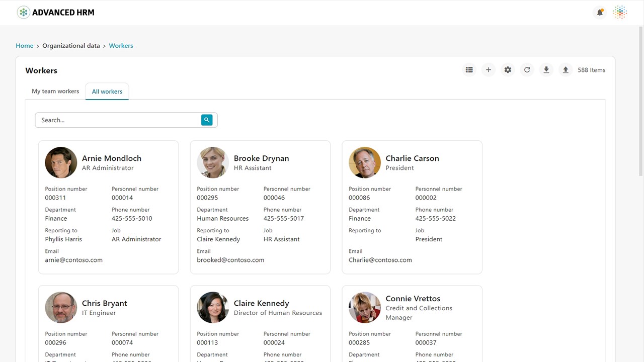This screenshot has width=644, height=362.
Task: Click position number 000113
Action: 207,343
